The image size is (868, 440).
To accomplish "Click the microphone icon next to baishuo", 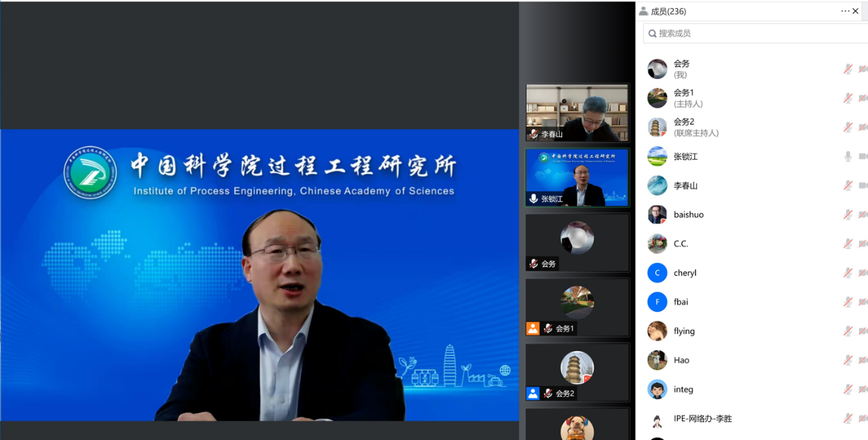I will [848, 215].
